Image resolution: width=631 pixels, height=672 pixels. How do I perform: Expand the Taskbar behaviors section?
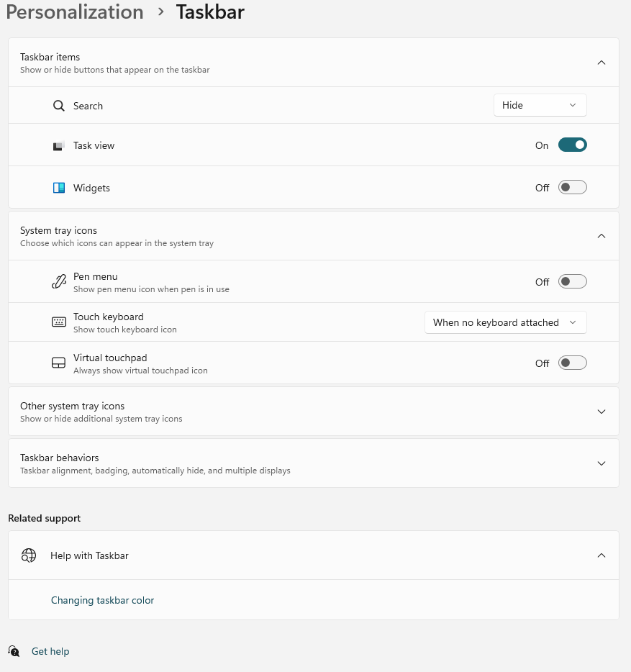click(x=314, y=463)
